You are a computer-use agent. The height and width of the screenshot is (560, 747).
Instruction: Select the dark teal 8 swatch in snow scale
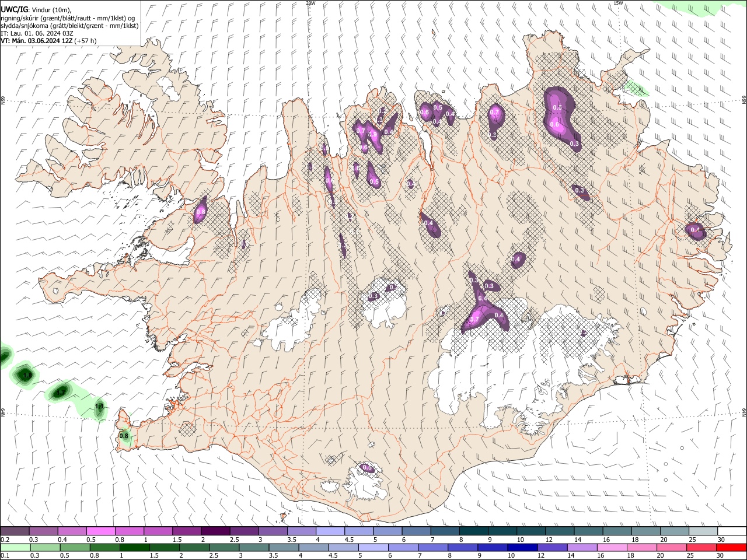click(474, 531)
